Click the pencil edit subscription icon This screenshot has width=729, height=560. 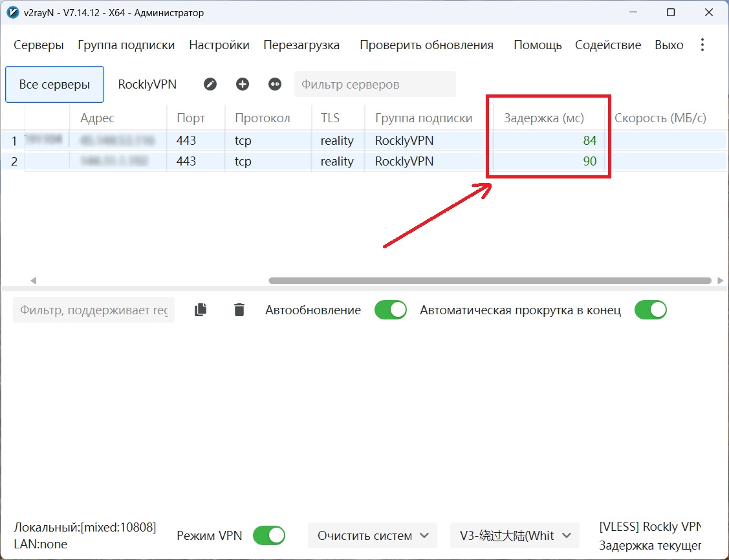(x=210, y=84)
